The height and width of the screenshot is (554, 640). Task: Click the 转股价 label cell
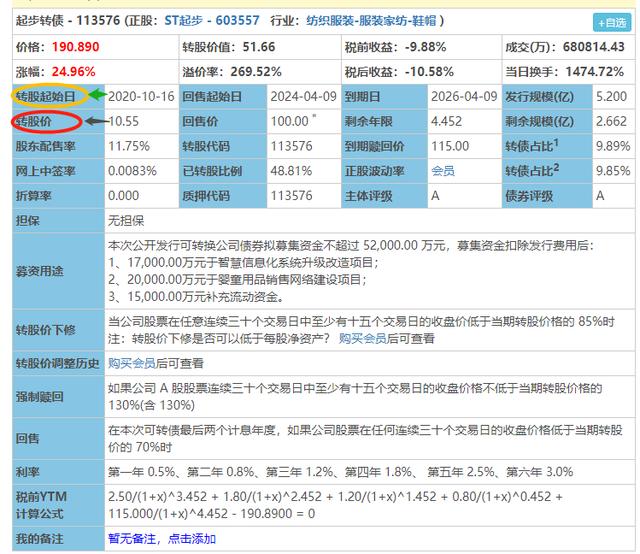pyautogui.click(x=58, y=122)
